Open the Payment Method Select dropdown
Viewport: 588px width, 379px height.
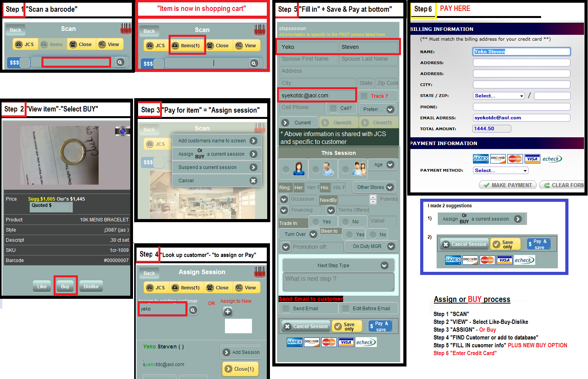[501, 170]
